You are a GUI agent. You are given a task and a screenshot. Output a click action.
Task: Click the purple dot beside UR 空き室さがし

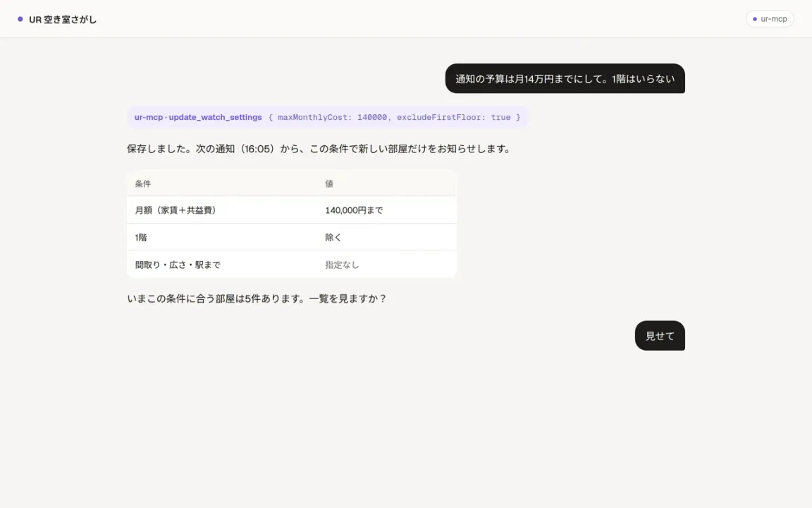pyautogui.click(x=20, y=19)
